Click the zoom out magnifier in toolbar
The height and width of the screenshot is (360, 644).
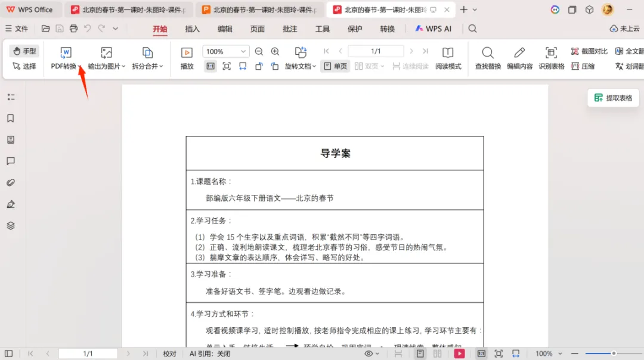coord(259,51)
